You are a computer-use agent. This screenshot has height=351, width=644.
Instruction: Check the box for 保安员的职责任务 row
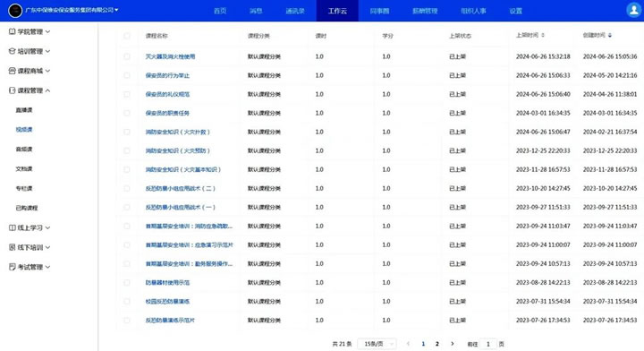[126, 113]
